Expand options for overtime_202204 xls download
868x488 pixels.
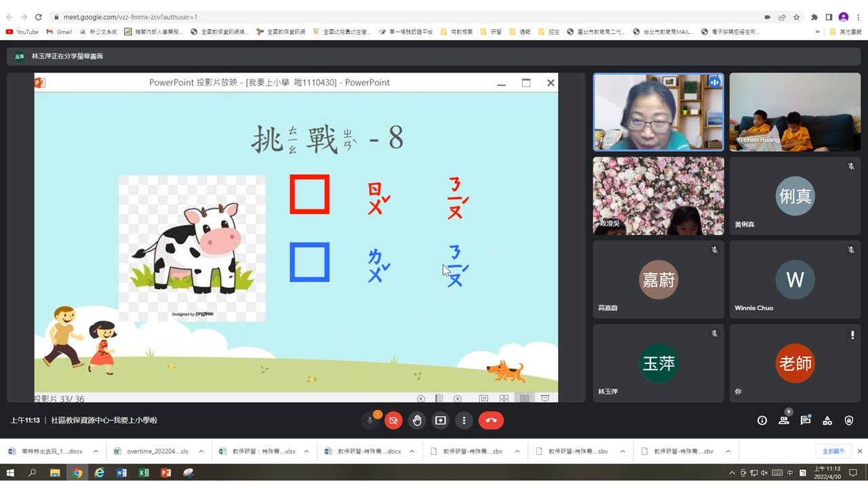pos(202,451)
